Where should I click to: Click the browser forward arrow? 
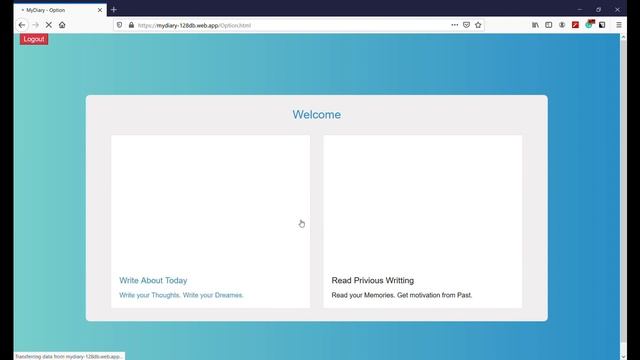click(36, 25)
